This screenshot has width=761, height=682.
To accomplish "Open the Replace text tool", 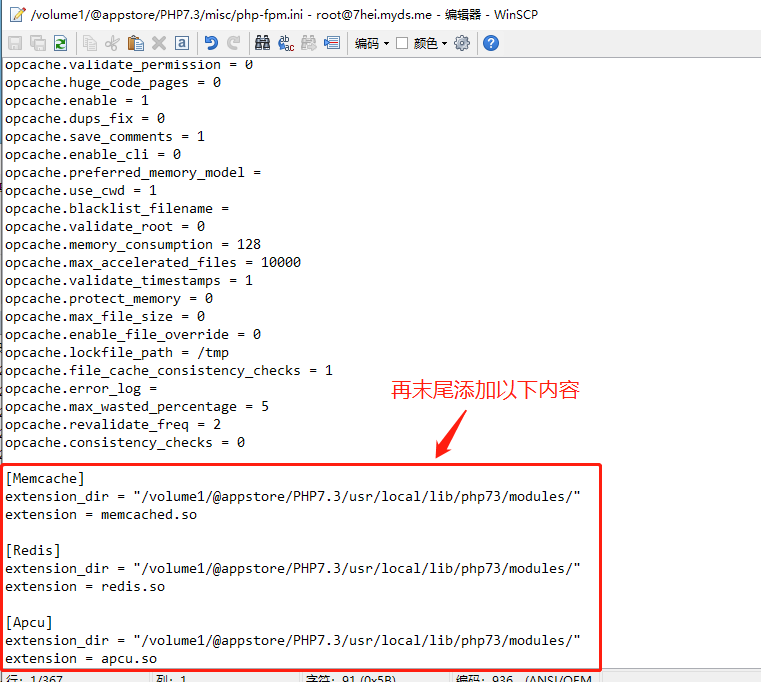I will pos(285,43).
